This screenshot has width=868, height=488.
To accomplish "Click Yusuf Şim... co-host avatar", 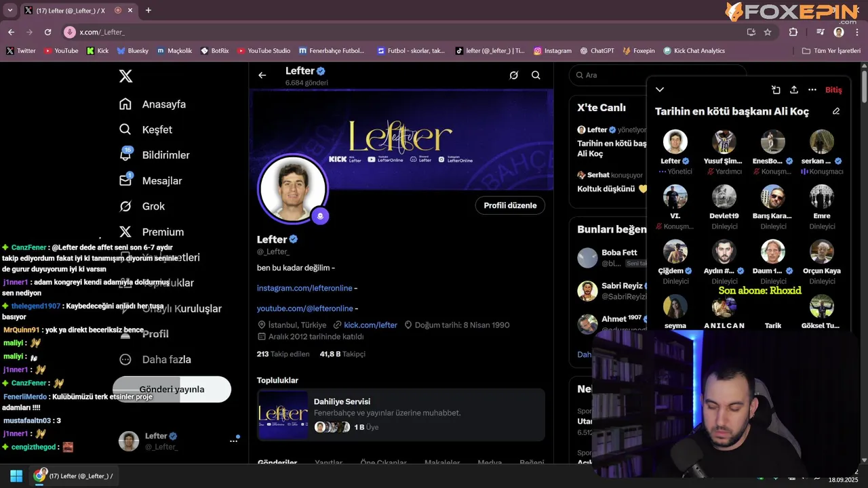I will (x=724, y=142).
